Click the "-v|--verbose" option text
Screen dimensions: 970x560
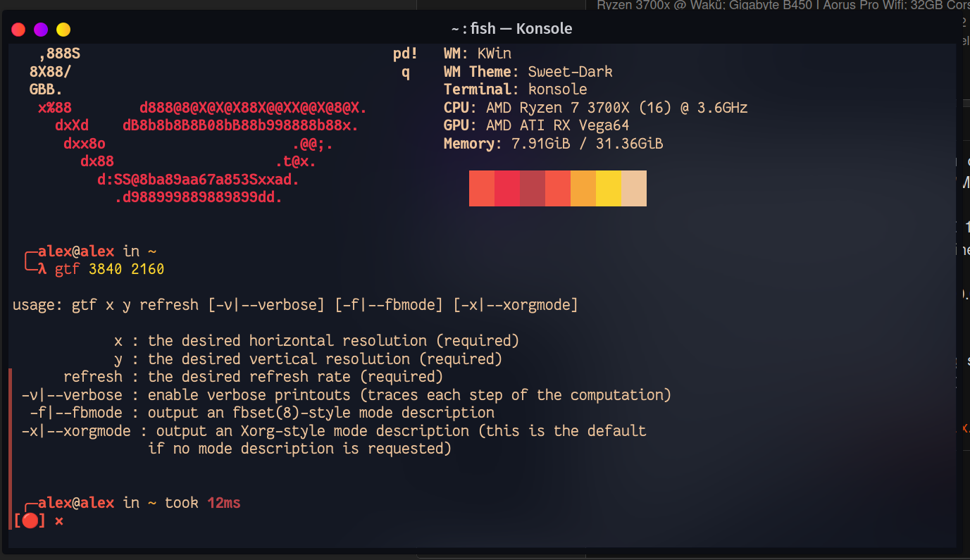pos(72,394)
